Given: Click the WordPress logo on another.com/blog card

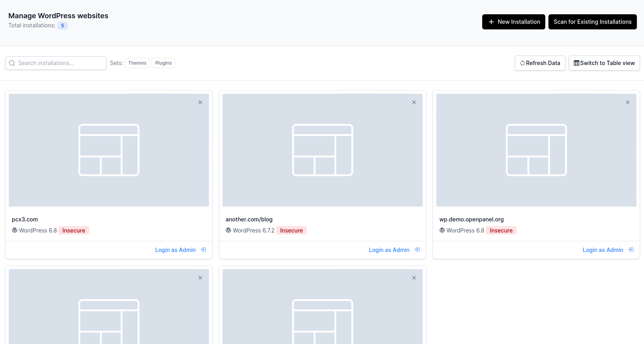Looking at the screenshot, I should click(x=228, y=230).
